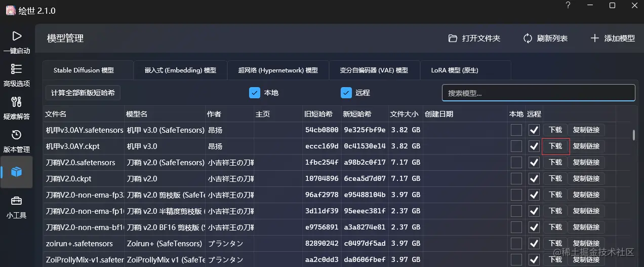
Task: Open 高级选项 advanced options sidebar icon
Action: tap(17, 69)
